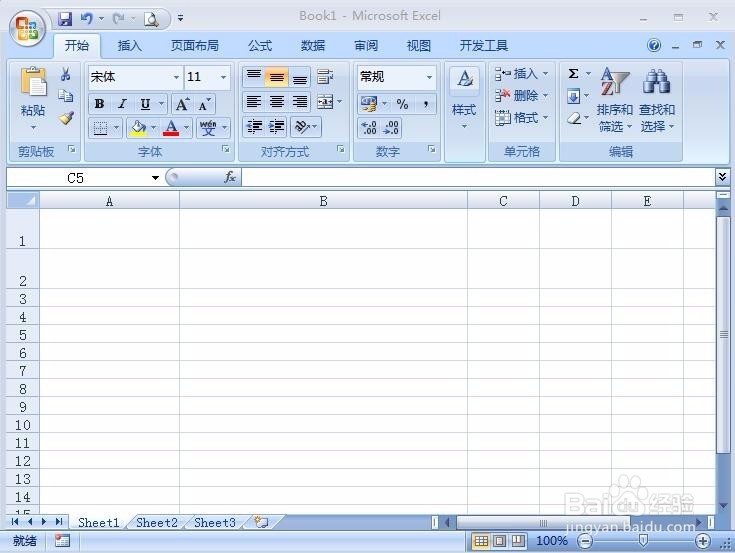Image resolution: width=735 pixels, height=553 pixels.
Task: Apply fill color with the paint bucket
Action: pyautogui.click(x=138, y=127)
